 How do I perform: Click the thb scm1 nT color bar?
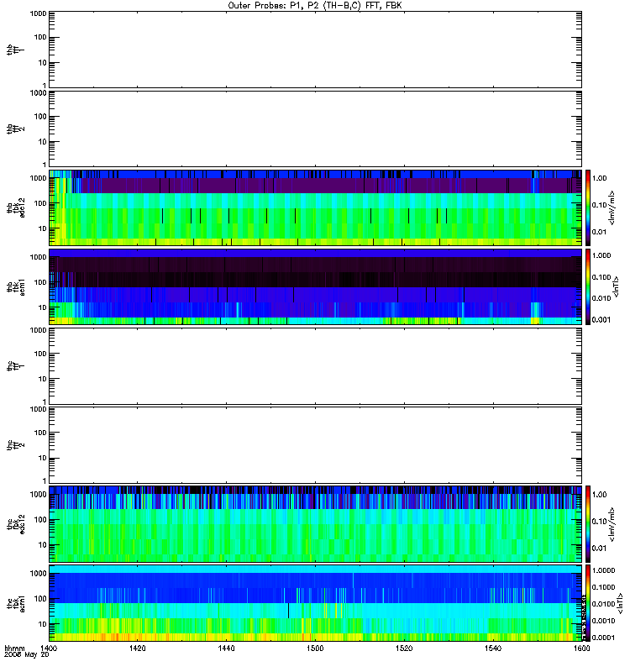tap(588, 286)
